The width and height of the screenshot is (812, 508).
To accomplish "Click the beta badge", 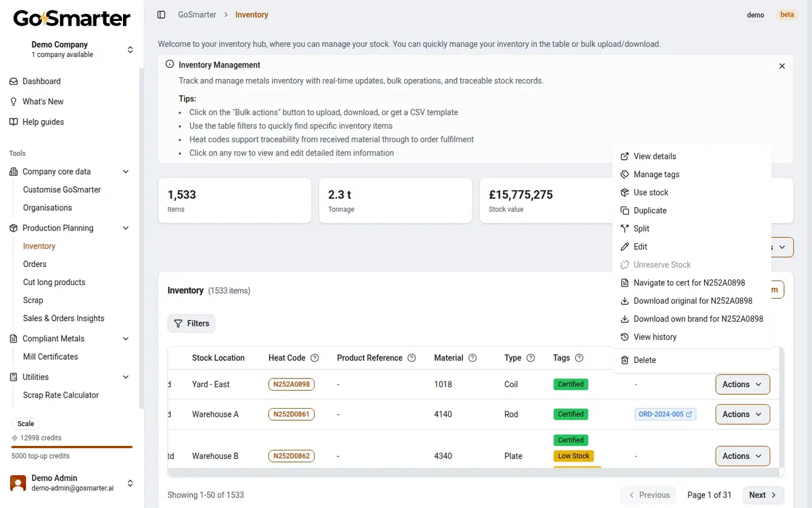I will click(x=787, y=15).
